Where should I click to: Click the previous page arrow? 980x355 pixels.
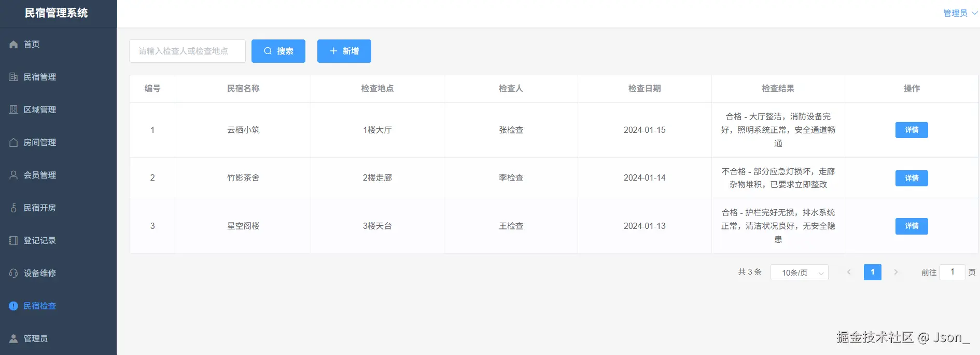tap(849, 272)
